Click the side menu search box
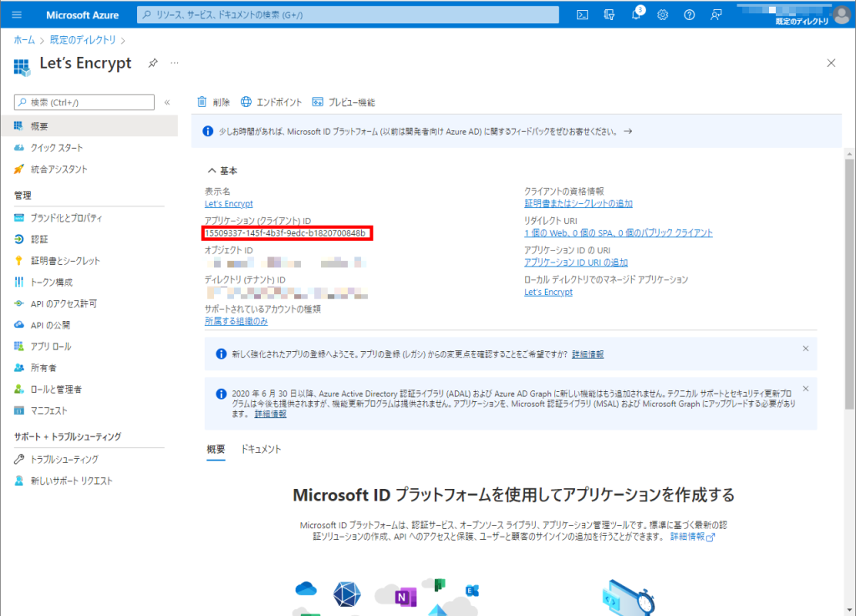 point(84,103)
